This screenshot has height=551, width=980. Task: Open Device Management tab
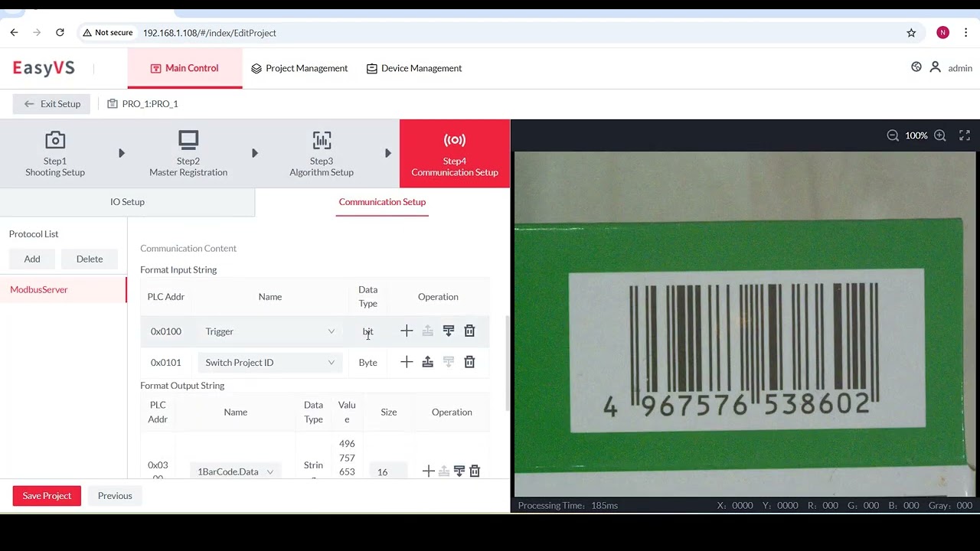(414, 68)
